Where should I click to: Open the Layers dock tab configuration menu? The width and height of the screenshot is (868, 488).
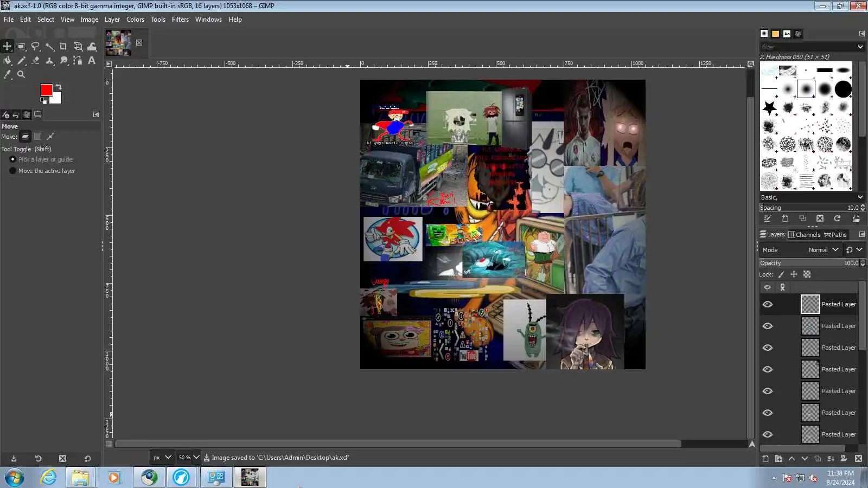coord(861,235)
